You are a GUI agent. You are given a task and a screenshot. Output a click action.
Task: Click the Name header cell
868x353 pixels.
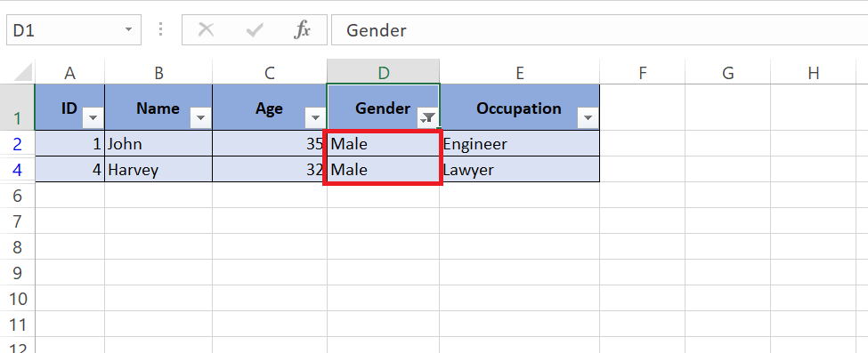pyautogui.click(x=158, y=108)
